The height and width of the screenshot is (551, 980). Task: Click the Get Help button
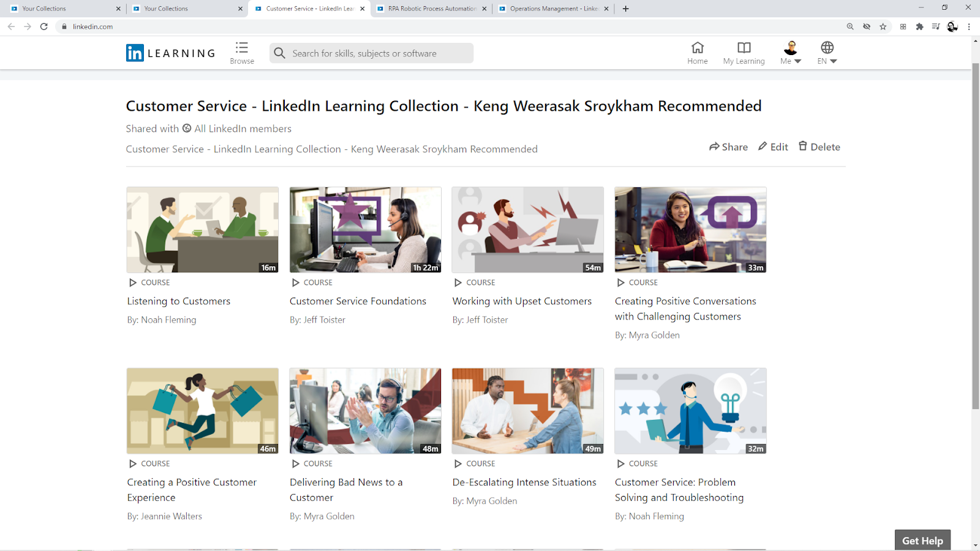922,540
